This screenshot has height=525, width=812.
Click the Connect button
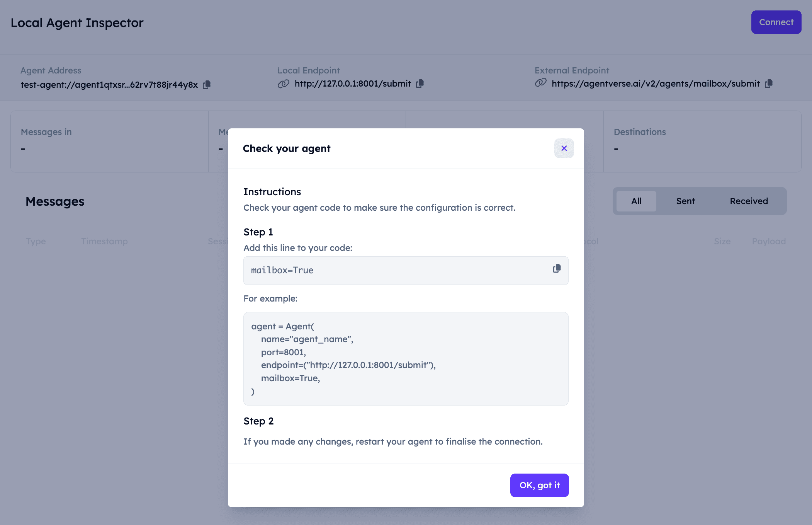tap(776, 22)
